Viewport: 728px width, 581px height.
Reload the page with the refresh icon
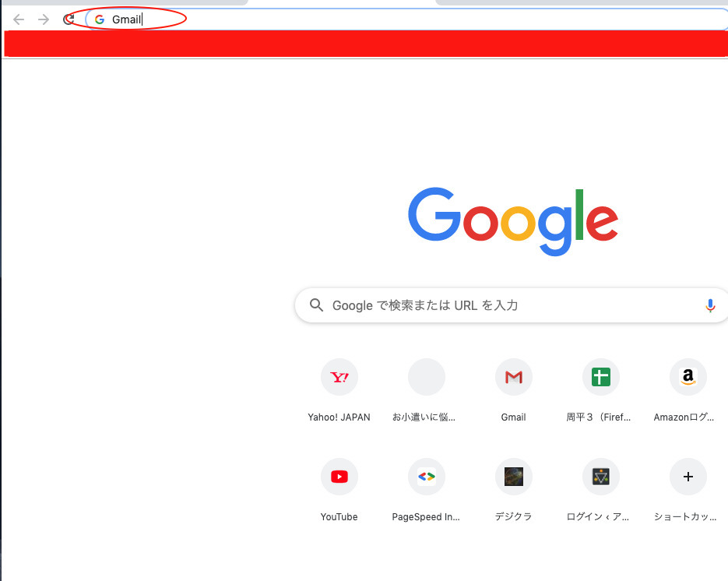(69, 19)
